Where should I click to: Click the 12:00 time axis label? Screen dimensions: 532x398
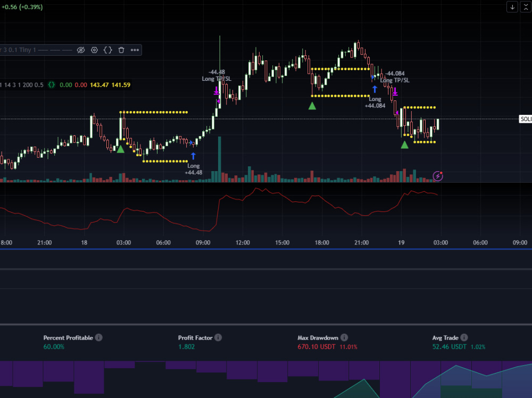coord(243,243)
